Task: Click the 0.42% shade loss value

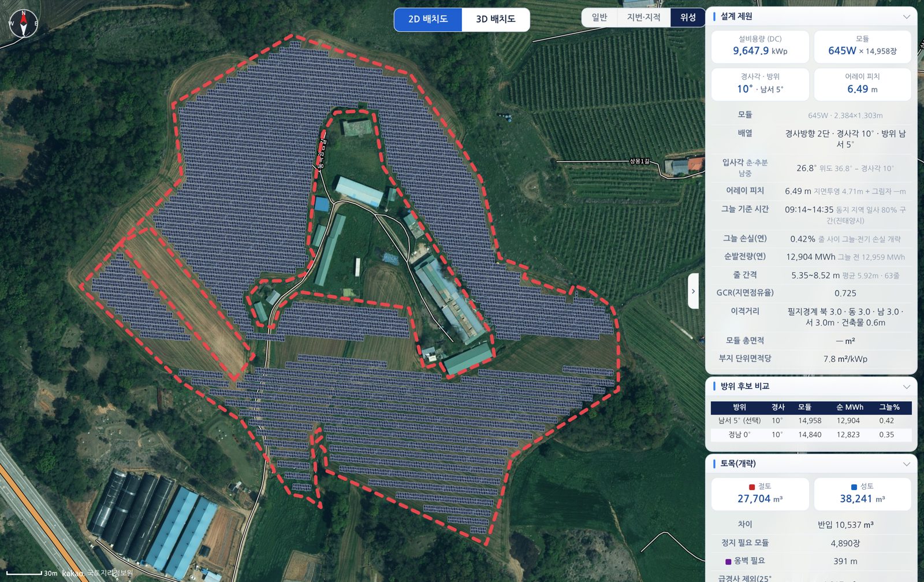Action: 803,239
